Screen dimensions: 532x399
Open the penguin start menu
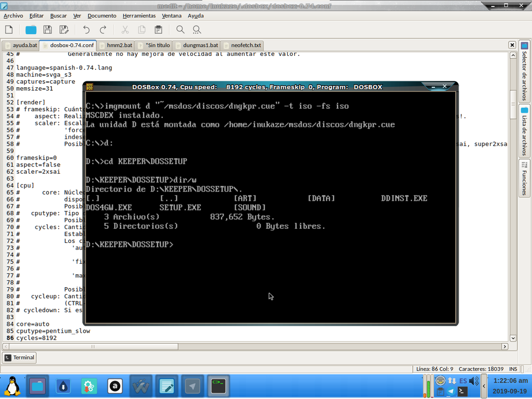pyautogui.click(x=12, y=386)
